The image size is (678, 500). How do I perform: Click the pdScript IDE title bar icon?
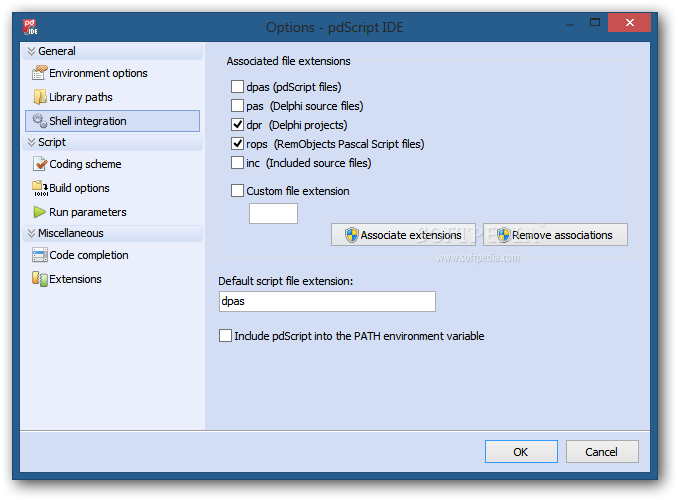click(x=30, y=27)
